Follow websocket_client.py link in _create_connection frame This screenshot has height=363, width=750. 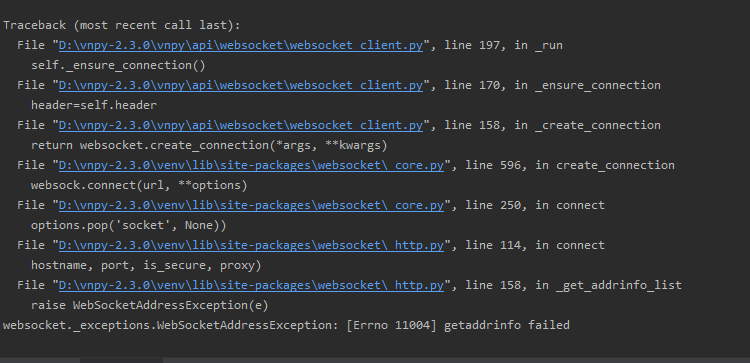[241, 125]
